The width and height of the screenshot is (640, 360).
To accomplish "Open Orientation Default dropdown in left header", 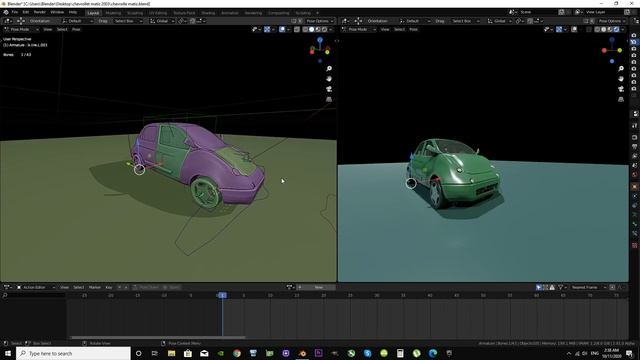I will pyautogui.click(x=77, y=21).
